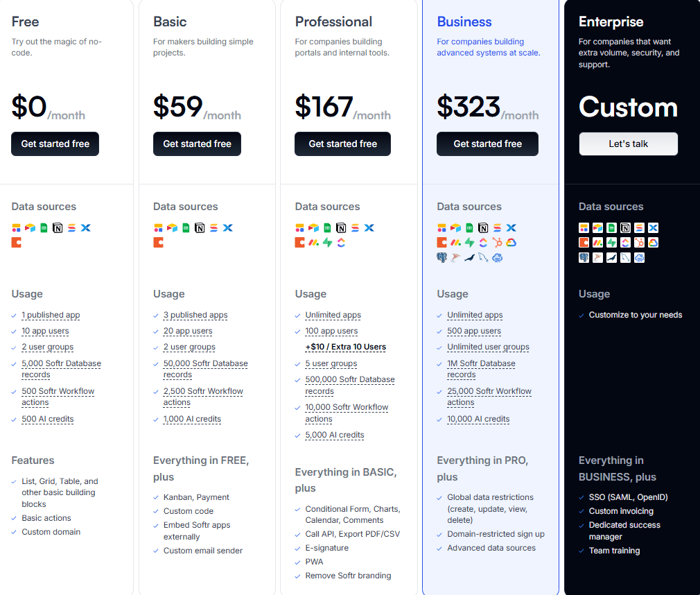Click the ClickUp icon in Professional plan
The height and width of the screenshot is (595, 700).
pos(342,242)
